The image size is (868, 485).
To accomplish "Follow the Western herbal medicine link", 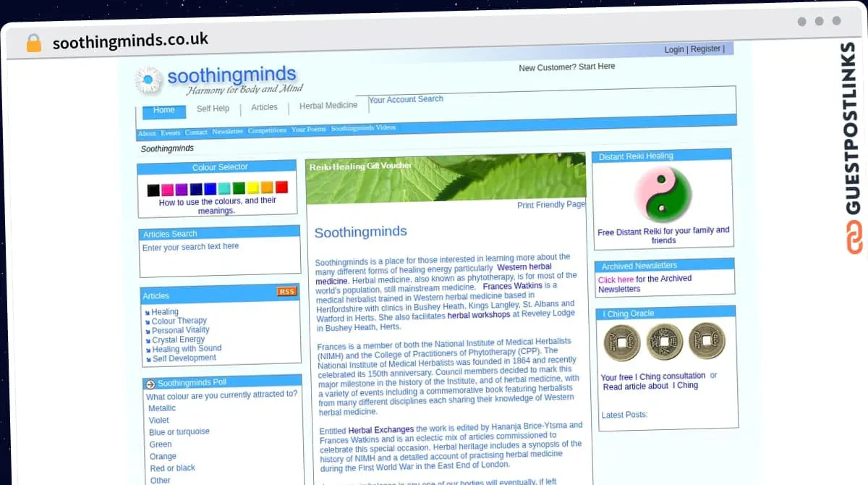I will pyautogui.click(x=434, y=274).
